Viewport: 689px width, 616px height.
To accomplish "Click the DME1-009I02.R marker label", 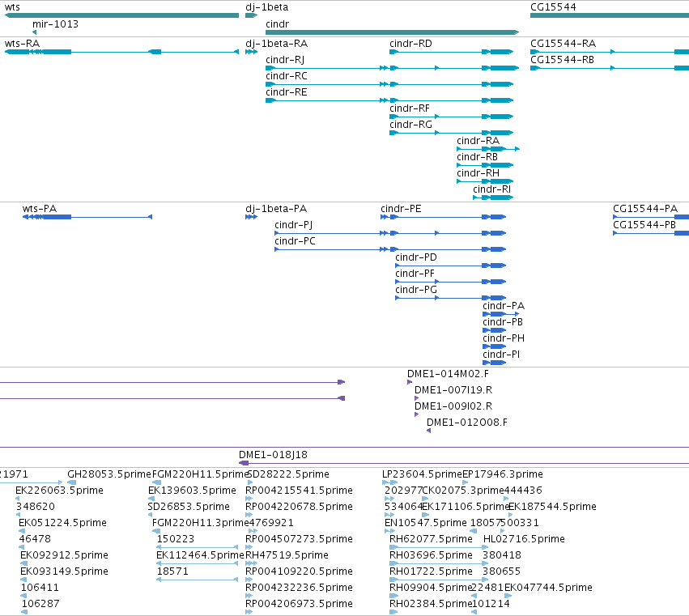I will (453, 406).
